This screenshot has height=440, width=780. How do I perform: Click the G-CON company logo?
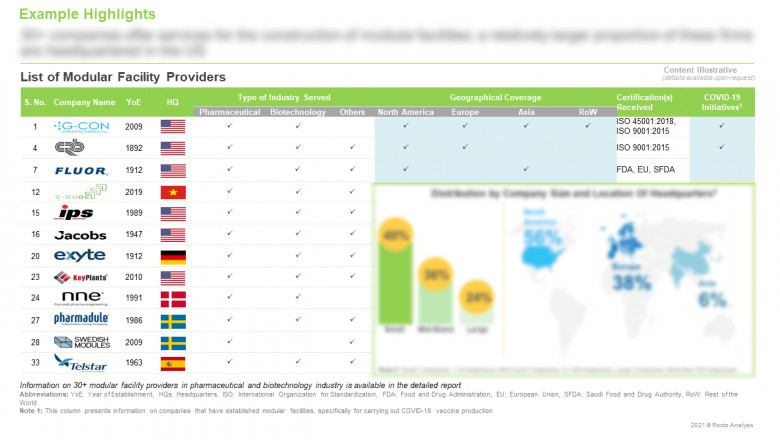(80, 127)
